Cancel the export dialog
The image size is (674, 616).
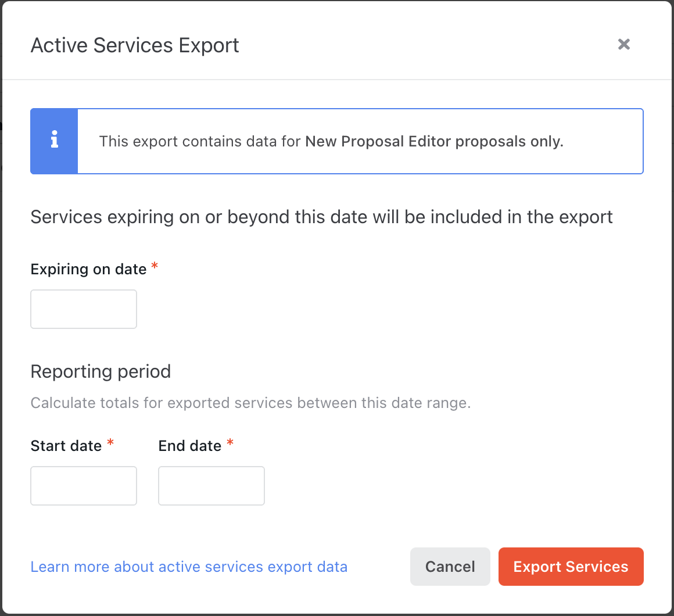click(450, 567)
